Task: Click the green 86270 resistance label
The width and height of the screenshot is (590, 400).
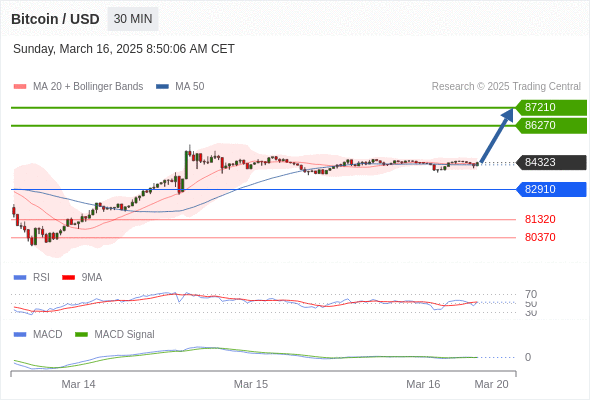Action: (551, 125)
